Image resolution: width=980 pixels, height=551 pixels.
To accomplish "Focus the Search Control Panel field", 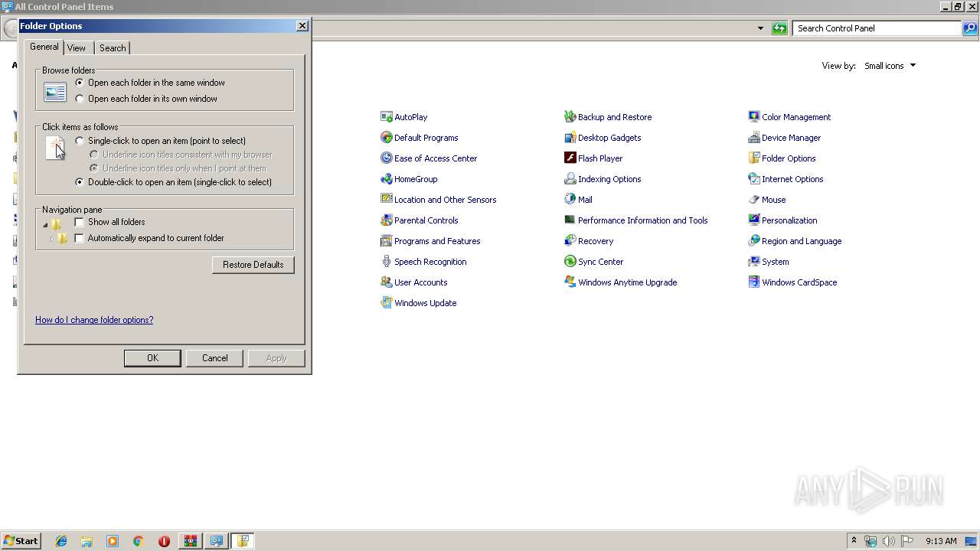I will pos(877,28).
